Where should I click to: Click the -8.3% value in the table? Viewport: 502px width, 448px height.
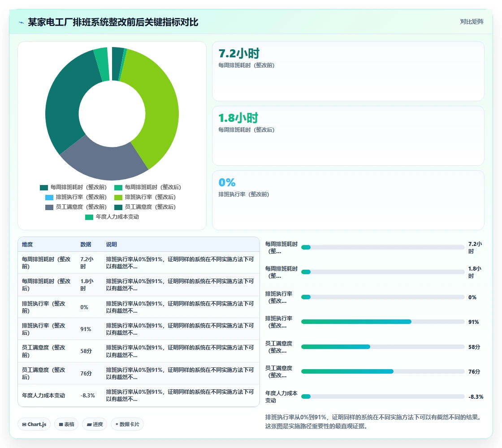88,396
